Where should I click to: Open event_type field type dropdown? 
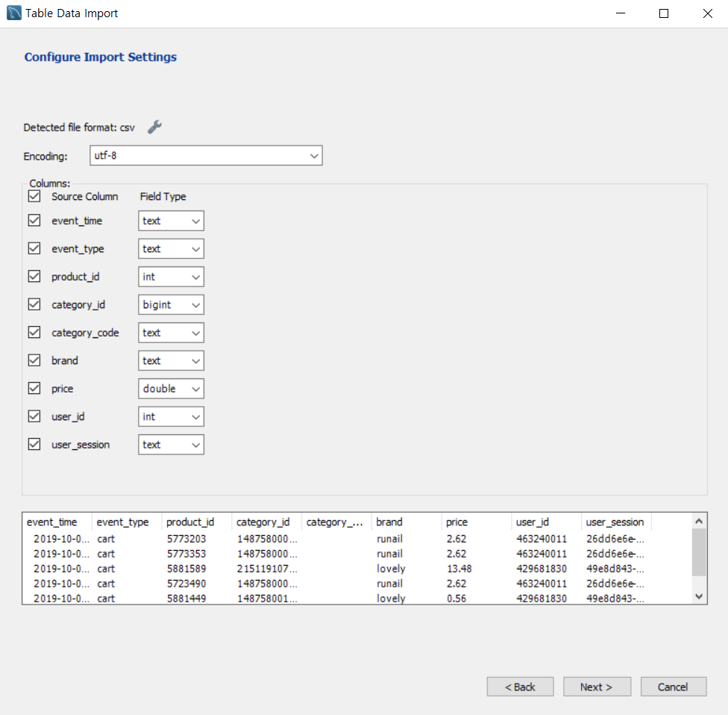pyautogui.click(x=171, y=249)
